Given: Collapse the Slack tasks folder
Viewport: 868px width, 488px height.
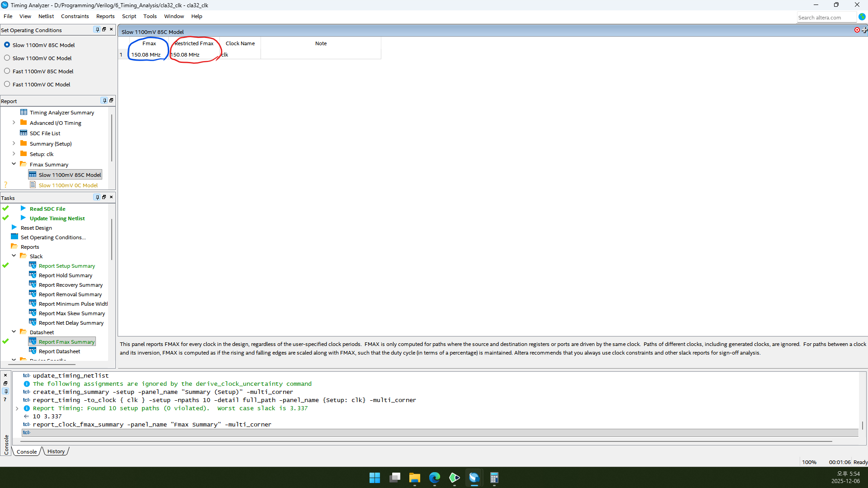Looking at the screenshot, I should (x=14, y=256).
